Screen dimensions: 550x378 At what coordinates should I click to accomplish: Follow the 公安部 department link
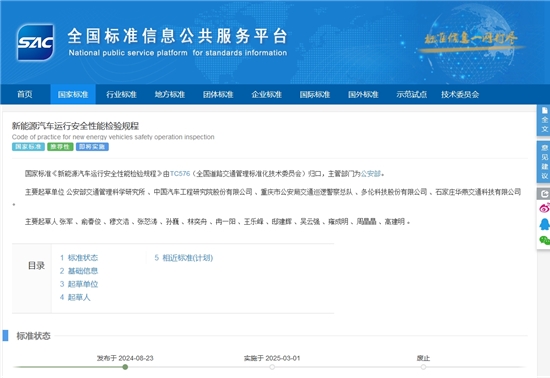[371, 174]
